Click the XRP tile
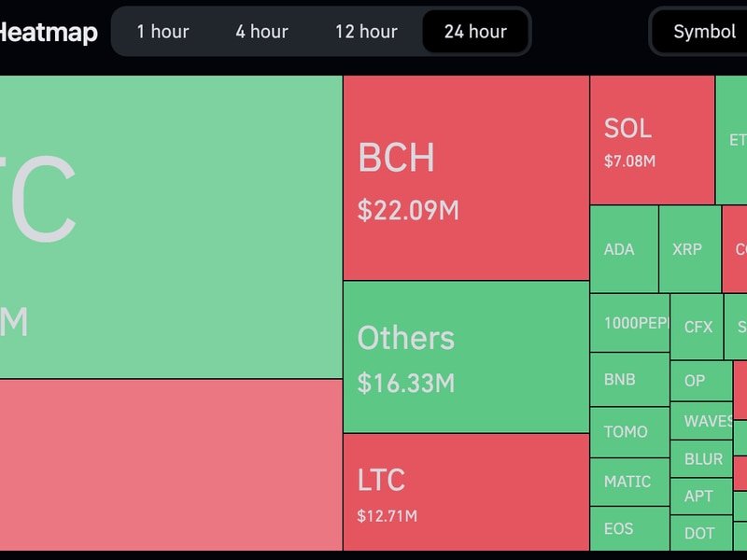This screenshot has width=747, height=560. click(x=689, y=248)
